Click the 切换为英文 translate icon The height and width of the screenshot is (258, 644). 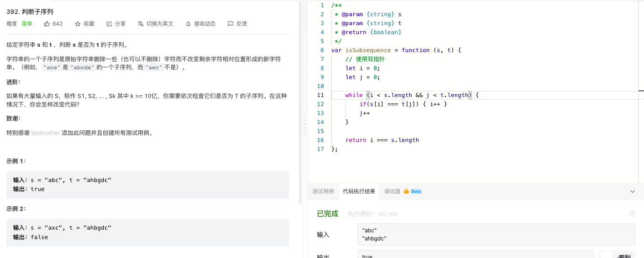click(141, 24)
